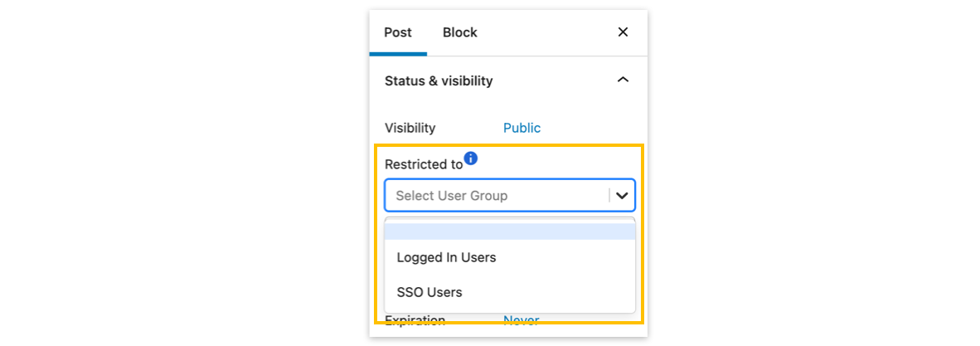Close the settings sidebar with X

[623, 32]
